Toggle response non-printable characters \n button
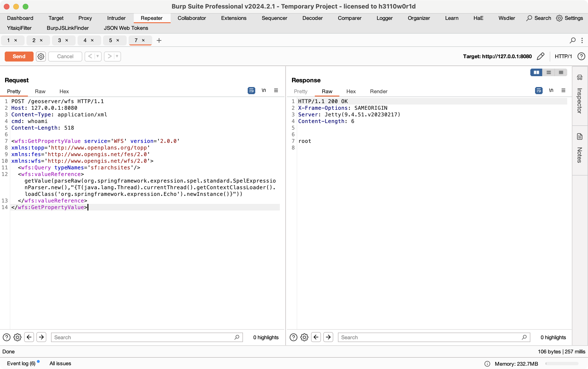588x369 pixels. (x=551, y=91)
